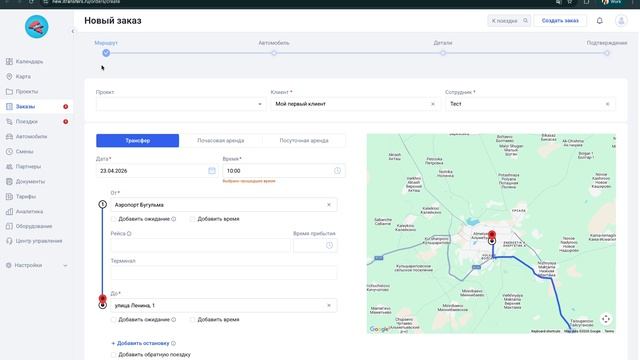Clear the Аэропорт Бугульма address
The image size is (640, 360).
(329, 205)
